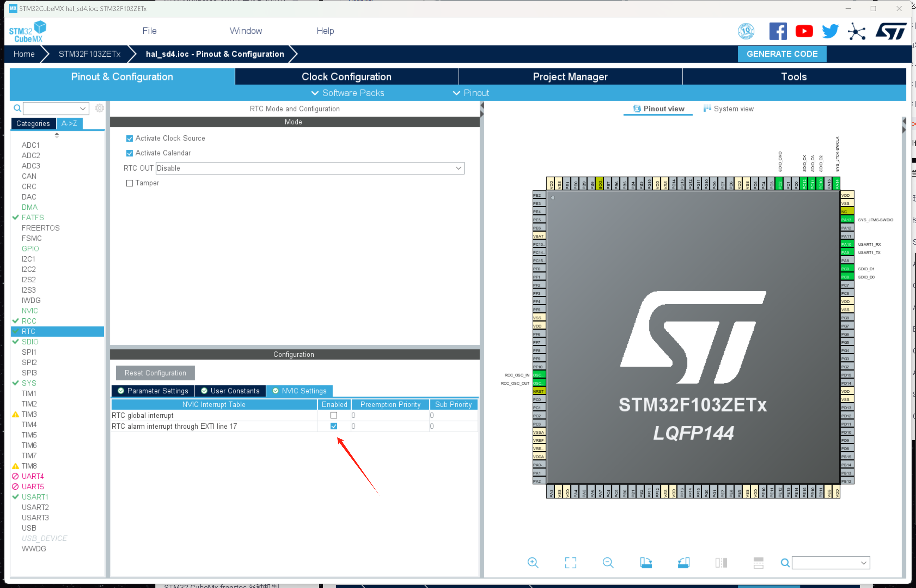This screenshot has height=588, width=916.
Task: Click the green PA10 USART1_RX pin
Action: click(x=847, y=244)
